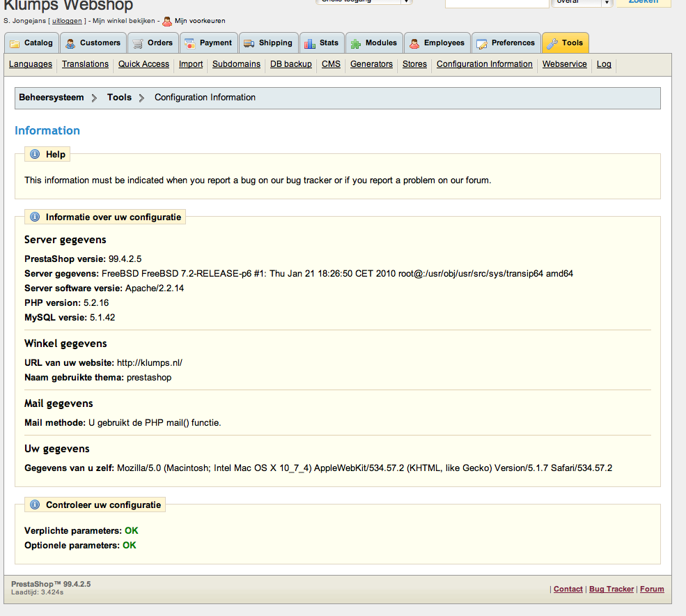Click the MySQL versie value 5.1.42
Viewport: 686px width, 616px height.
(x=102, y=318)
